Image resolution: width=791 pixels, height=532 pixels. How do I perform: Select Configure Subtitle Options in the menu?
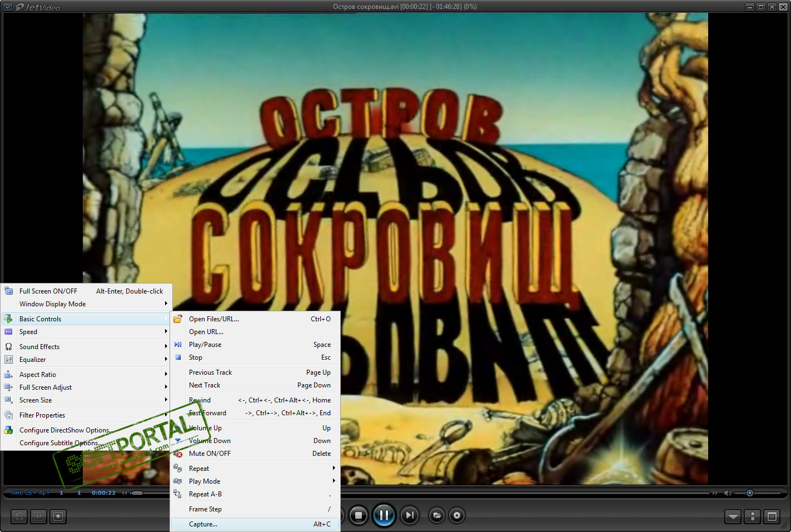point(87,443)
